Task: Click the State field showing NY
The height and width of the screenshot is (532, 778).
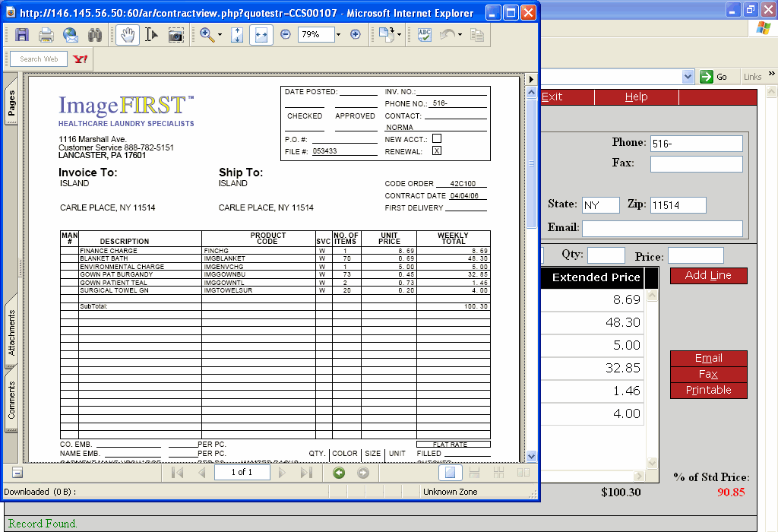Action: pos(601,205)
